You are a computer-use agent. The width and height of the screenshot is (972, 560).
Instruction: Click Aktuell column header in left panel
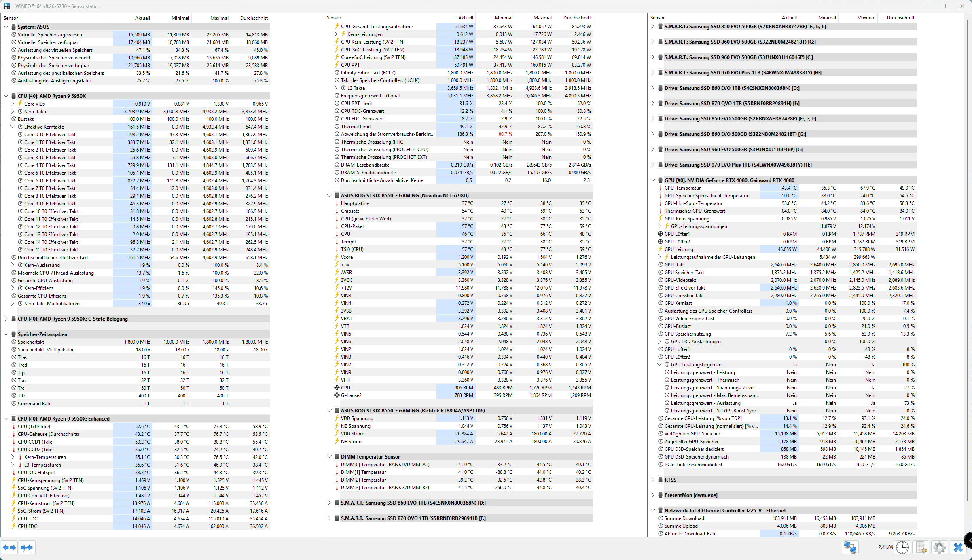coord(133,18)
